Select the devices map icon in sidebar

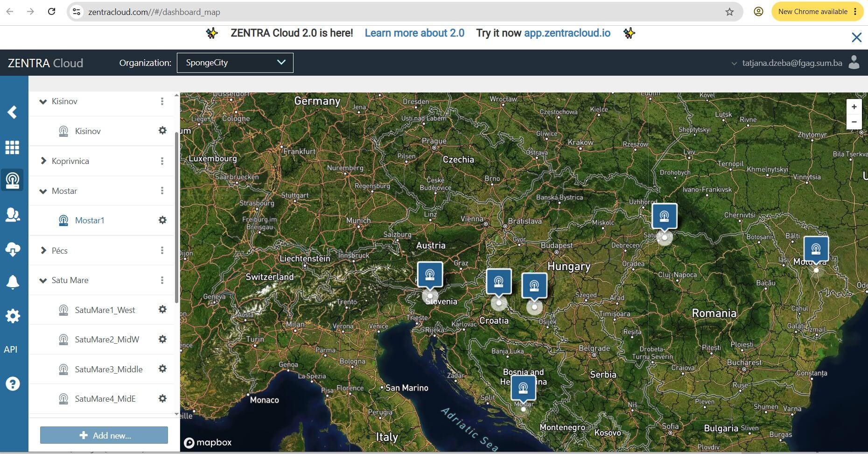point(12,180)
